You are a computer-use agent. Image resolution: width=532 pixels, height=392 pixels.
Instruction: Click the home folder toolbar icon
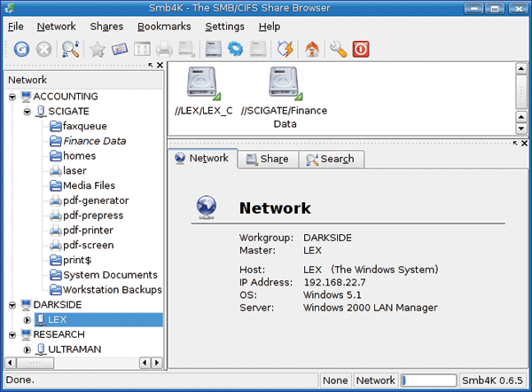point(311,50)
